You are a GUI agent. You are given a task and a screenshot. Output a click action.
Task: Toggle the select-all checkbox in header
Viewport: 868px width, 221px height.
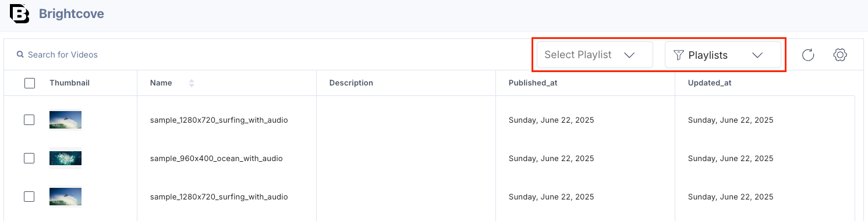click(x=30, y=83)
